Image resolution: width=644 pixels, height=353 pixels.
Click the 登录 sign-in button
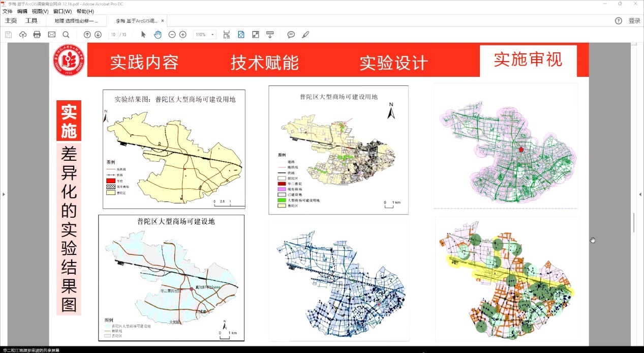(634, 21)
